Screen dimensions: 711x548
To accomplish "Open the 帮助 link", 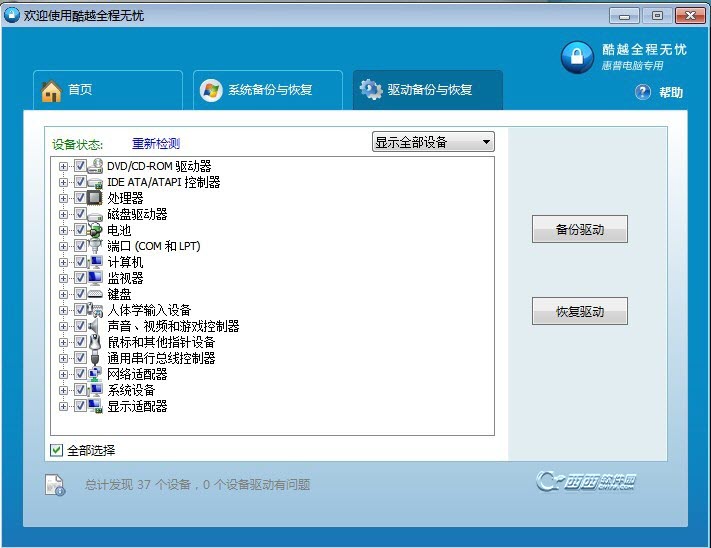I will [671, 92].
